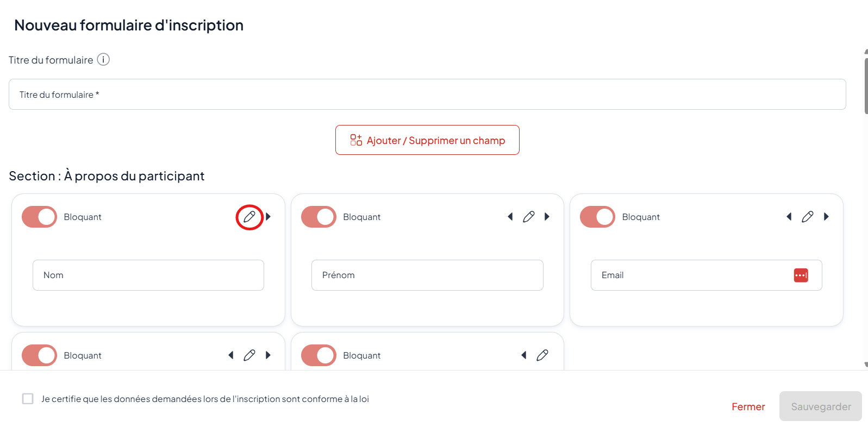Move the Prénom field left with arrow
The height and width of the screenshot is (433, 868).
click(x=510, y=217)
